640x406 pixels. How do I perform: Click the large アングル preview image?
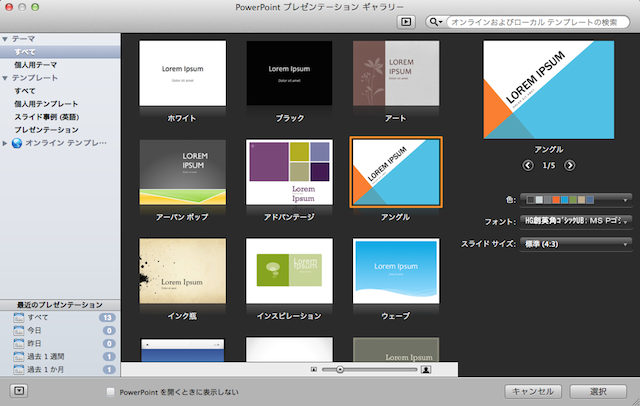tap(549, 90)
